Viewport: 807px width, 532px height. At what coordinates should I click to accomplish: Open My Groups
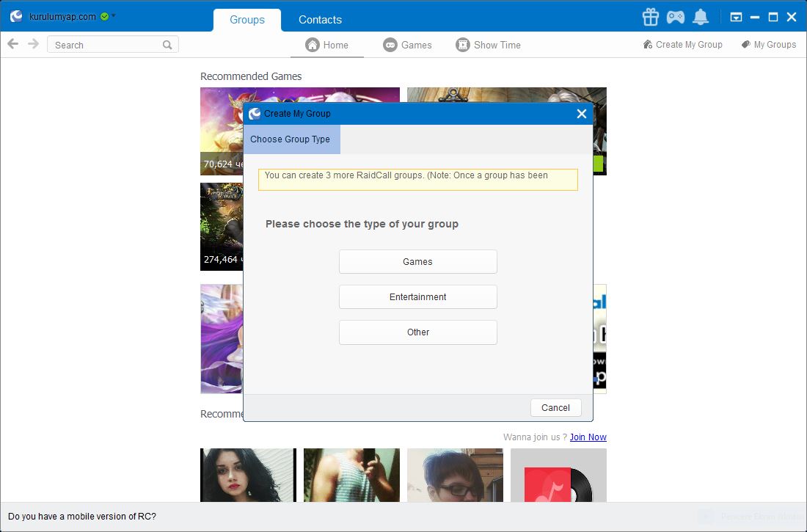769,45
